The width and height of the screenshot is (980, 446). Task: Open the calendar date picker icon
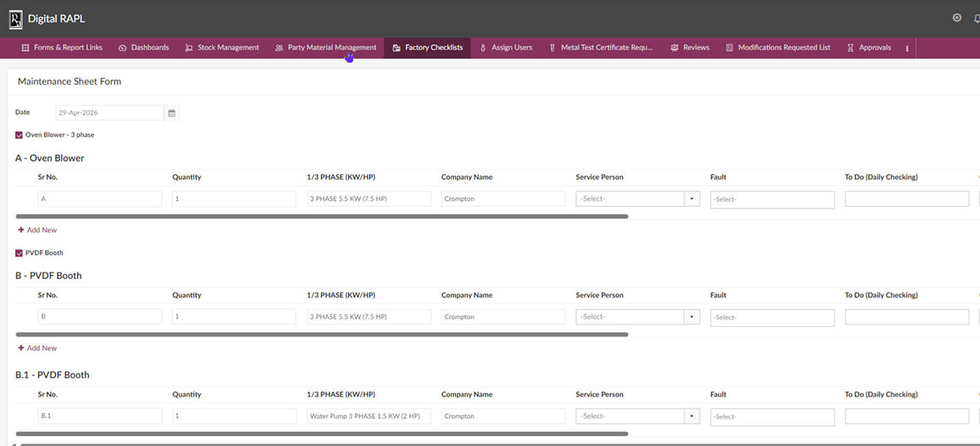pyautogui.click(x=172, y=113)
